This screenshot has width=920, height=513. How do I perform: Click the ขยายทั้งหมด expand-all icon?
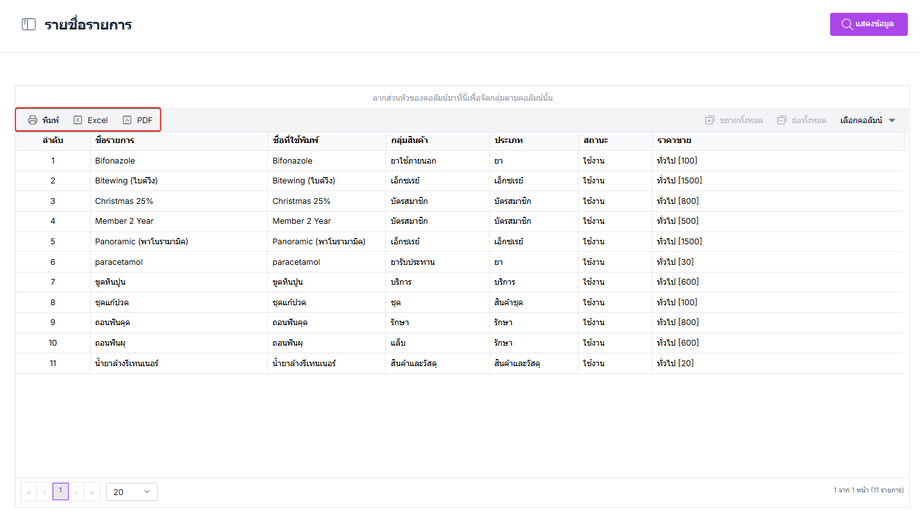[x=710, y=120]
